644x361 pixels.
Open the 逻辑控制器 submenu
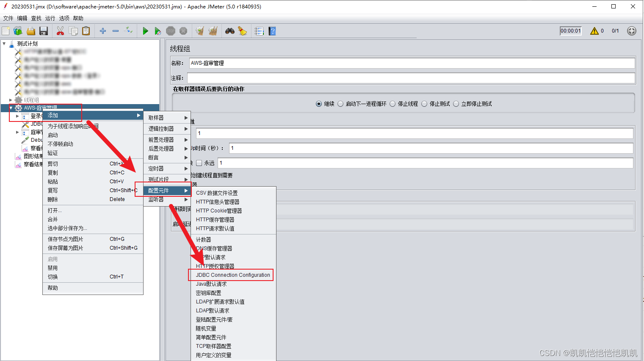click(168, 129)
